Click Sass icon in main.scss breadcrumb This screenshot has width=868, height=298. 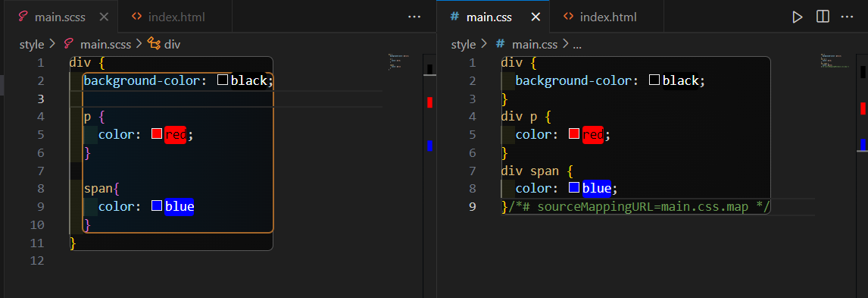(69, 44)
